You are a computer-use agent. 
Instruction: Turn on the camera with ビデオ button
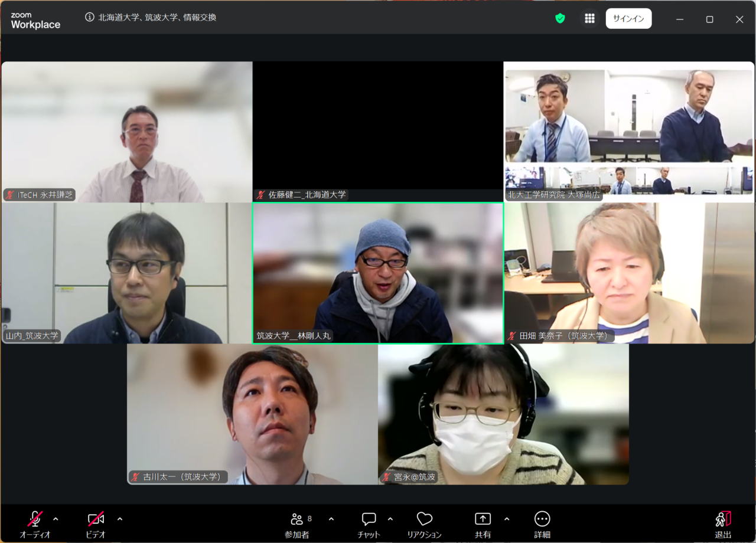[x=96, y=524]
